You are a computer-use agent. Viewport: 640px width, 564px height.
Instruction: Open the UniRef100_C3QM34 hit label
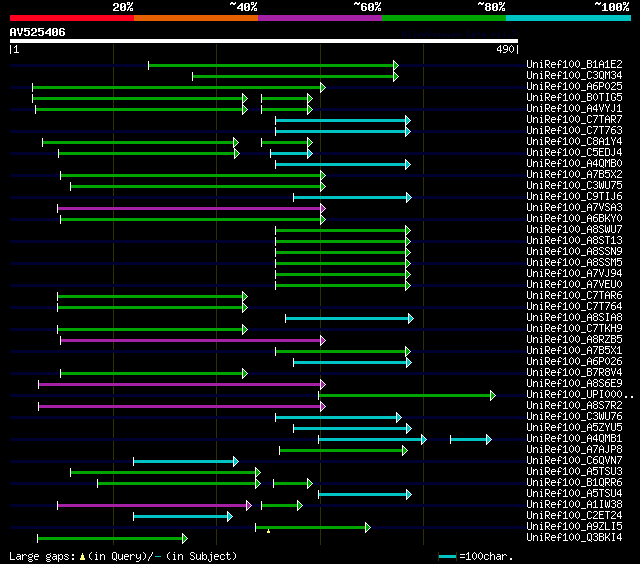tap(574, 75)
